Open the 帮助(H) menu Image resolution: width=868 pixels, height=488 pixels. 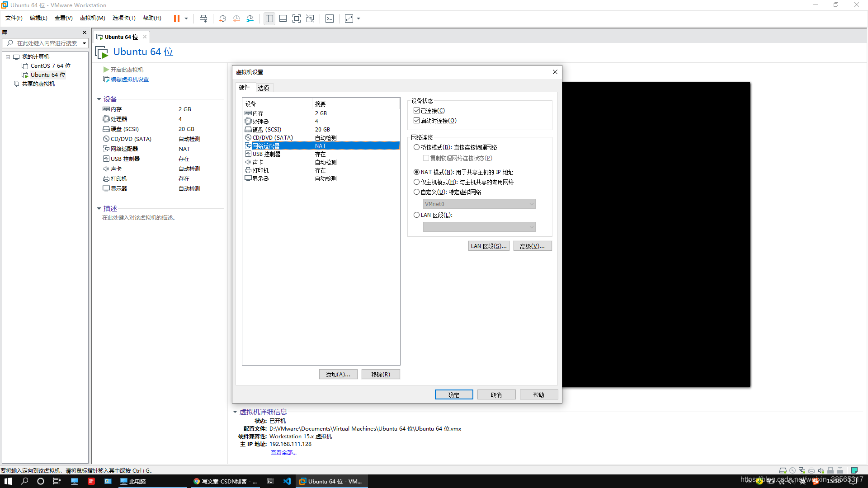coord(152,18)
